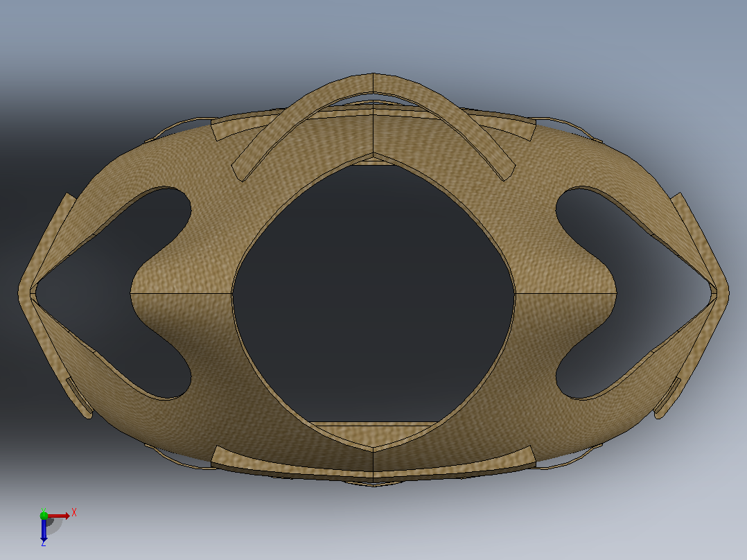747x560 pixels.
Task: Select the red X label beside the triad
Action: (x=74, y=513)
